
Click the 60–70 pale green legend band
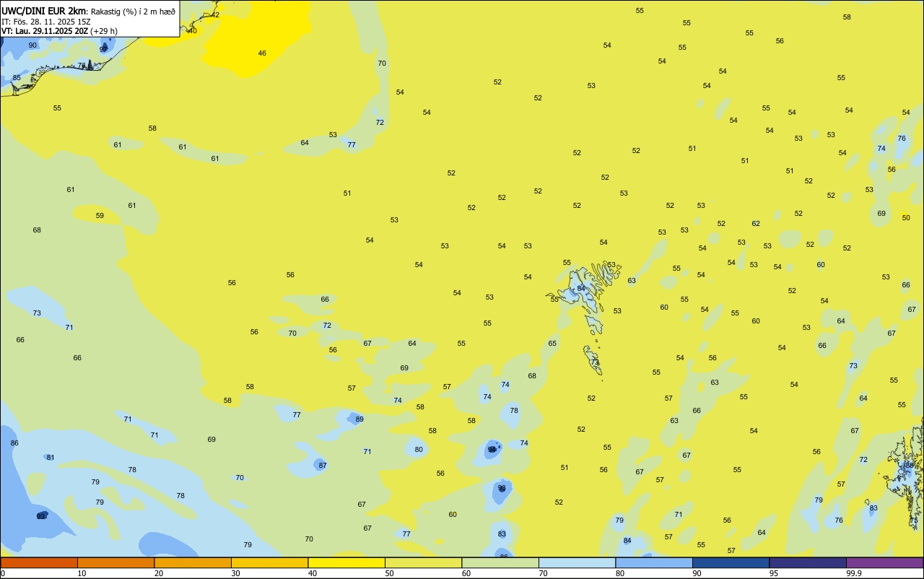pos(500,562)
